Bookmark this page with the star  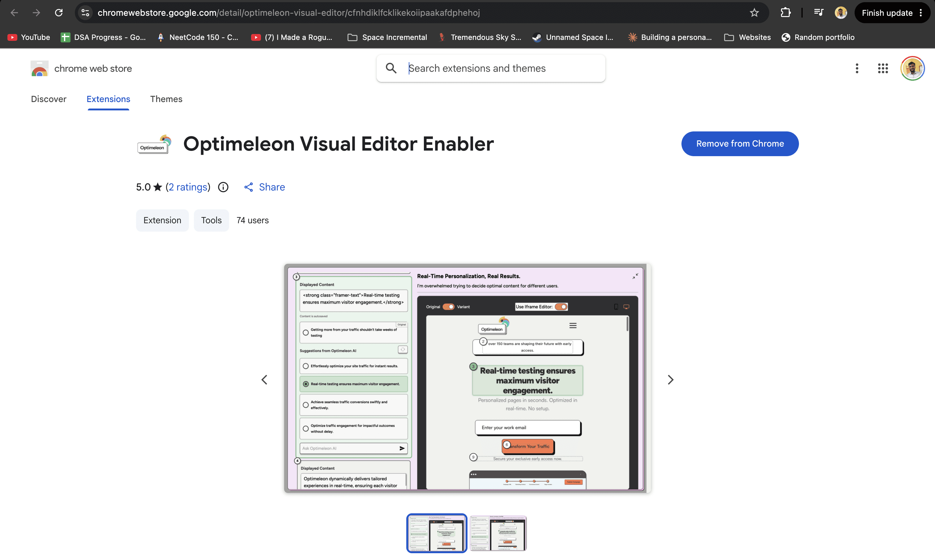(754, 13)
